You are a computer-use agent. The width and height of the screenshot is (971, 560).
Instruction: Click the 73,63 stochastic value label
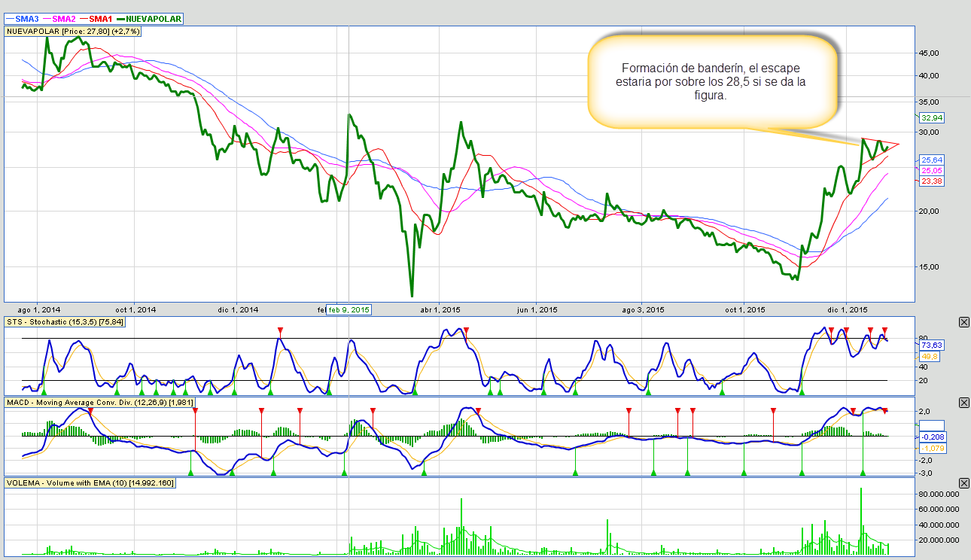(932, 345)
